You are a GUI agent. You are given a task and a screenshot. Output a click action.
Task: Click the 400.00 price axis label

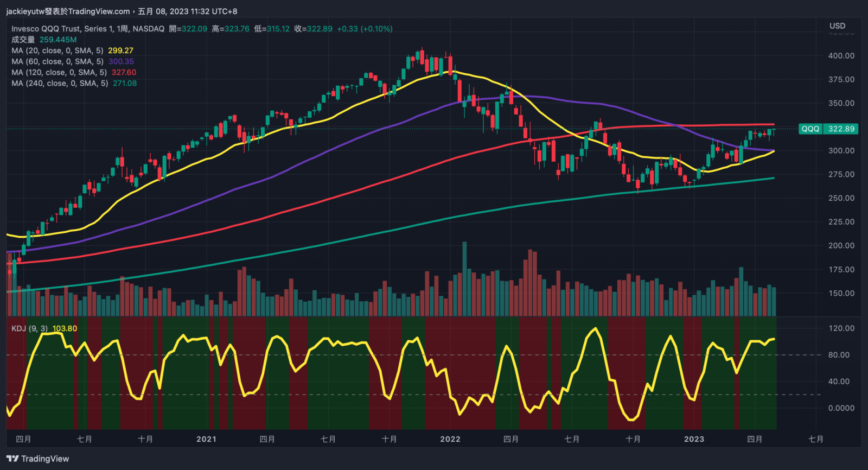click(x=841, y=55)
